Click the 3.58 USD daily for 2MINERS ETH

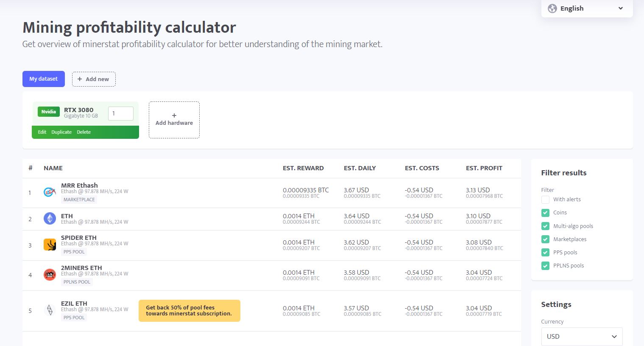click(x=357, y=273)
